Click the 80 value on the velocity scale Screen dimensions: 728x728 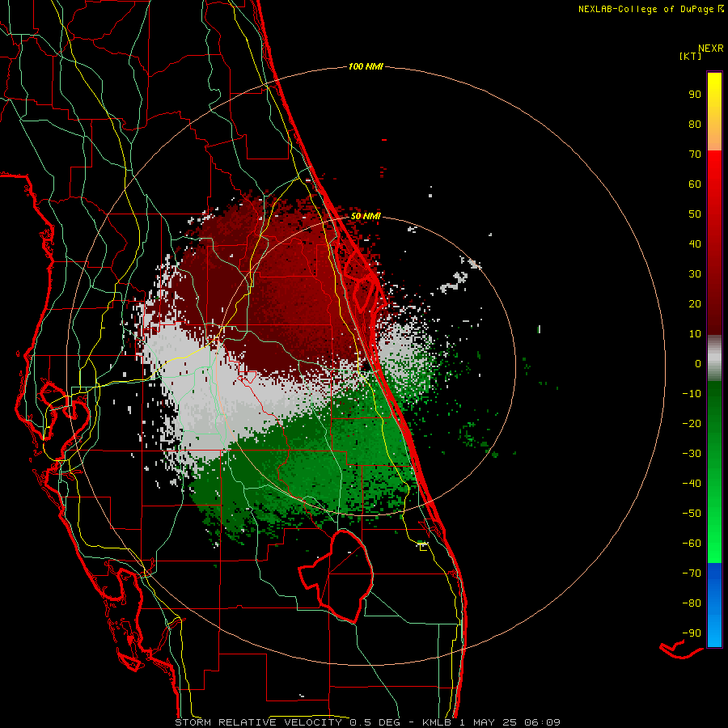[695, 124]
